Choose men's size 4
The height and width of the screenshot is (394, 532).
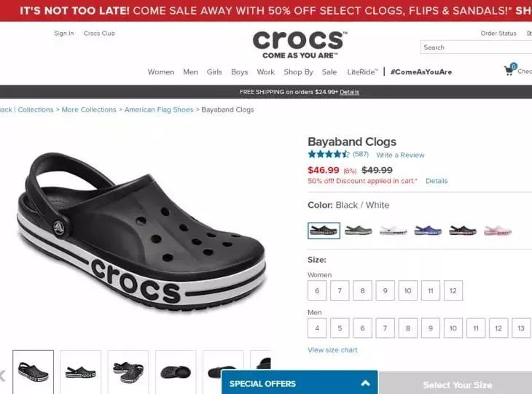tap(317, 328)
